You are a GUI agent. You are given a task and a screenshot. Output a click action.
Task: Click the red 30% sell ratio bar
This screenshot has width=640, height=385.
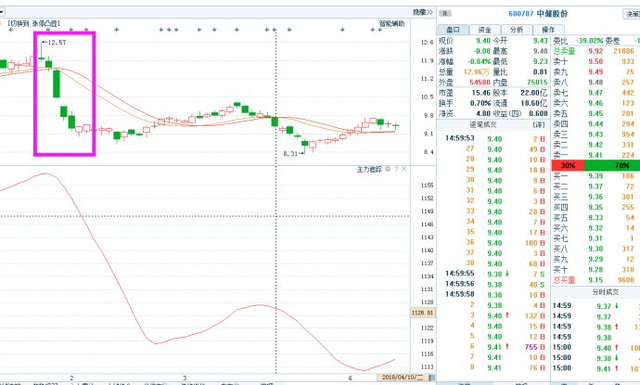(568, 165)
